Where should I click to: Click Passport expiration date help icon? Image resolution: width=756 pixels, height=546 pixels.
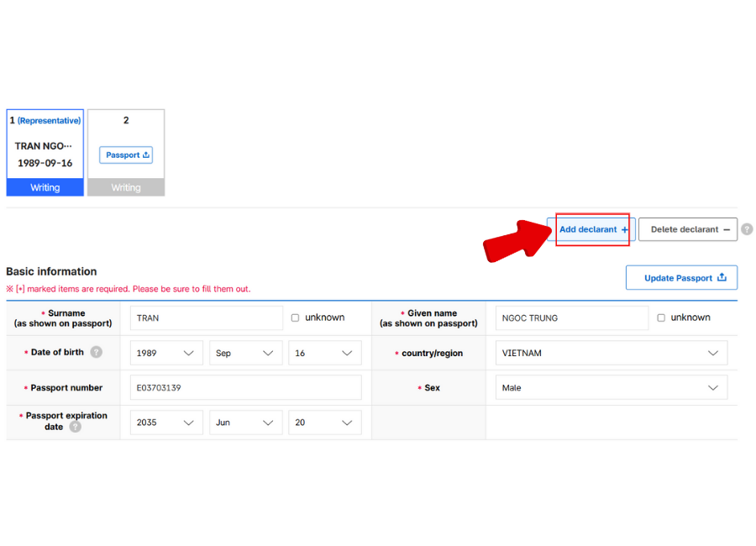click(76, 427)
